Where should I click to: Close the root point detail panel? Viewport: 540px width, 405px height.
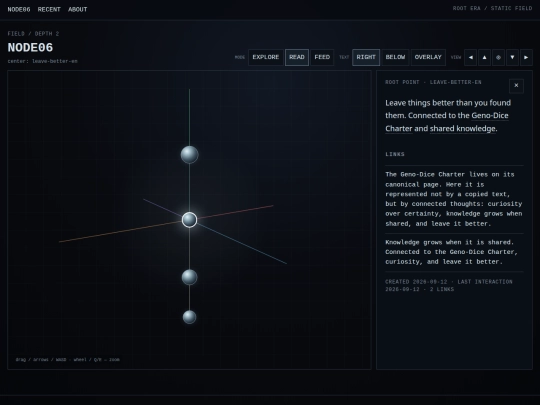[x=516, y=85]
